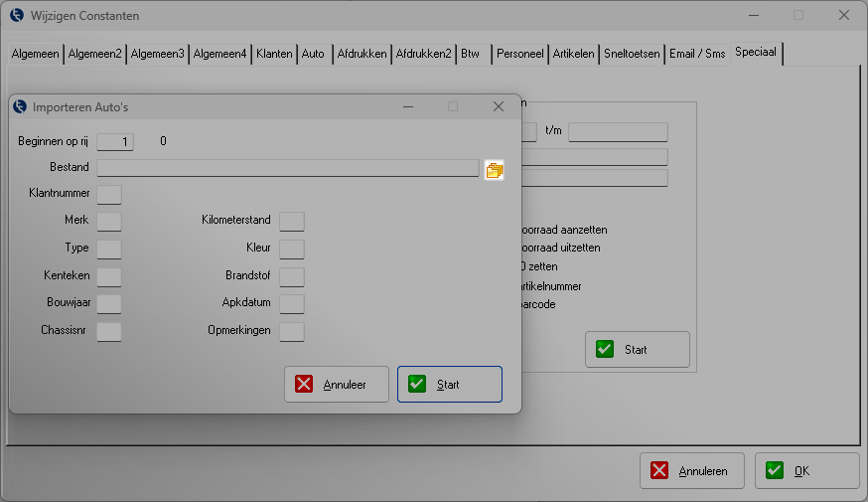This screenshot has width=868, height=502.
Task: Open the Klanten tab
Action: pos(274,54)
